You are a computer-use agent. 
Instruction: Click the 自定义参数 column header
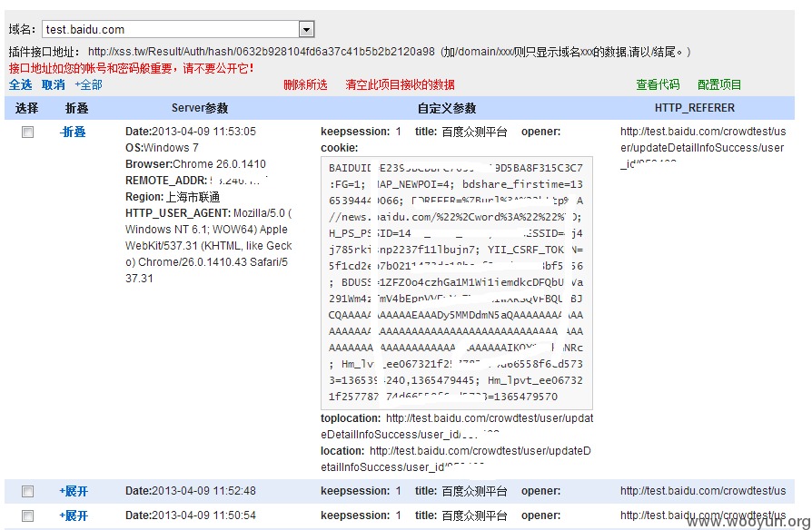click(x=447, y=108)
